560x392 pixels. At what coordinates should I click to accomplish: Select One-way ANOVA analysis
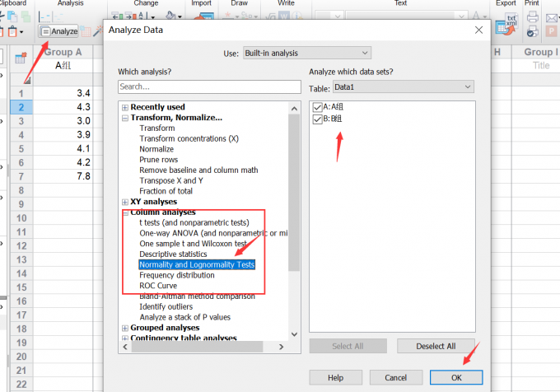(213, 233)
